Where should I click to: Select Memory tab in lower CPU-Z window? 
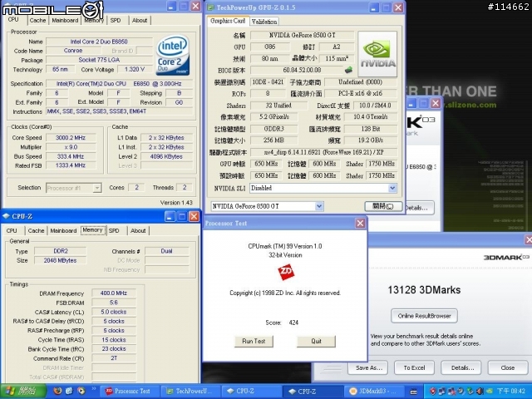tap(92, 230)
